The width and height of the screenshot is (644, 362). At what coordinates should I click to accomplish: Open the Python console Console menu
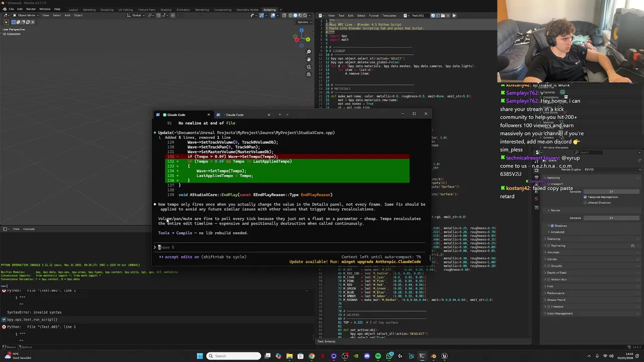tap(29, 229)
